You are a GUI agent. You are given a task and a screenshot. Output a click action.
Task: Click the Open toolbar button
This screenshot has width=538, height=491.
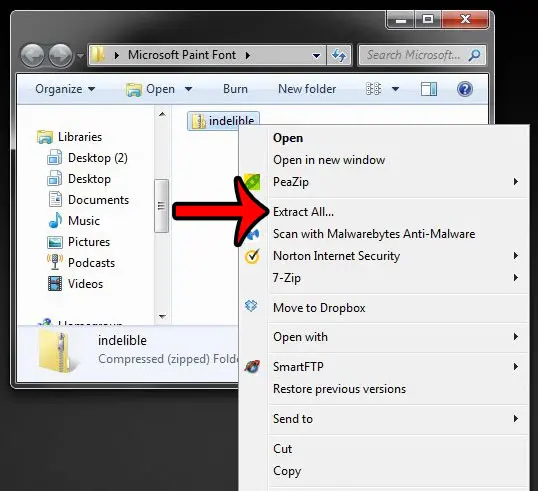coord(150,89)
